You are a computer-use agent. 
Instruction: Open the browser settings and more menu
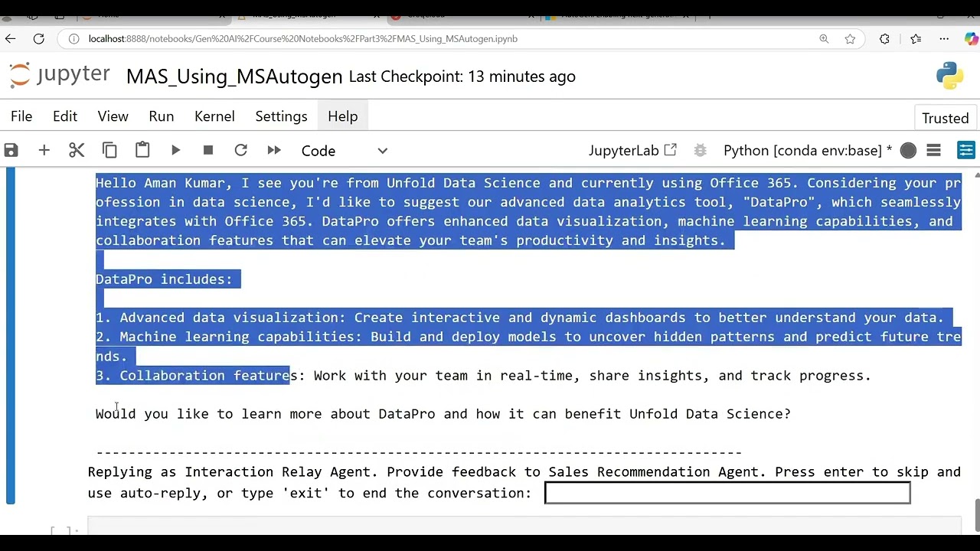click(944, 38)
